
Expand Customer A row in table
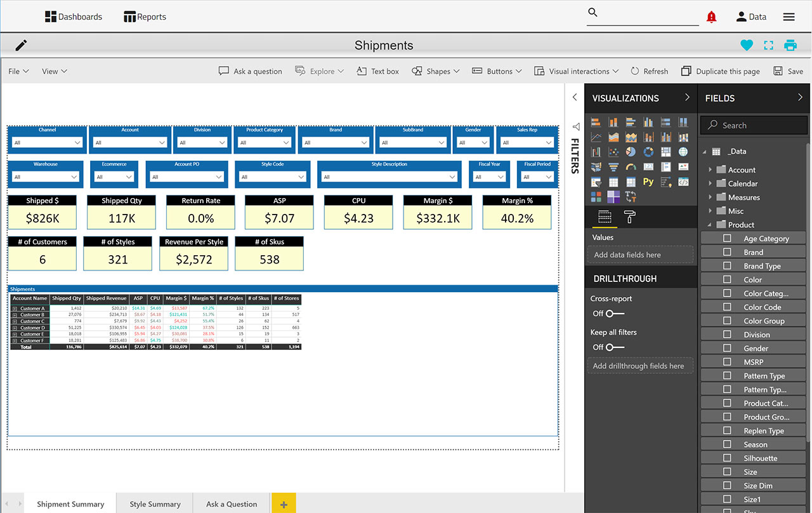tap(15, 309)
